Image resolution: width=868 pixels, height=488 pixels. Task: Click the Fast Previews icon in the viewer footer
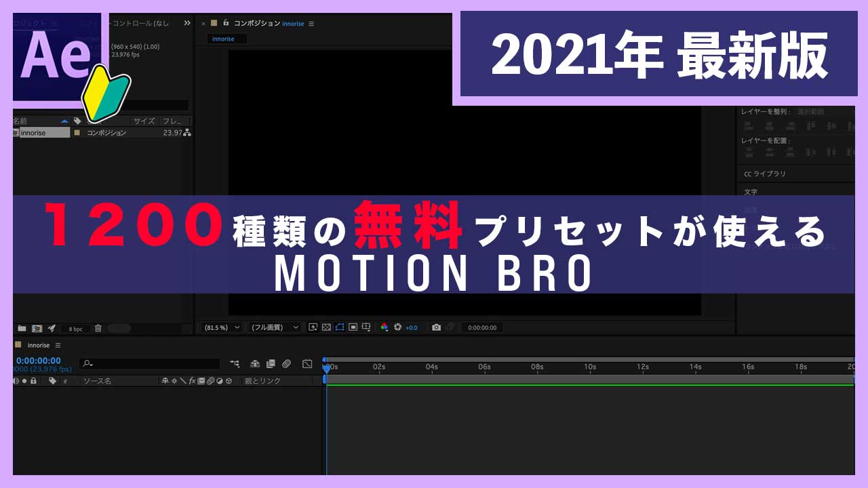[313, 327]
